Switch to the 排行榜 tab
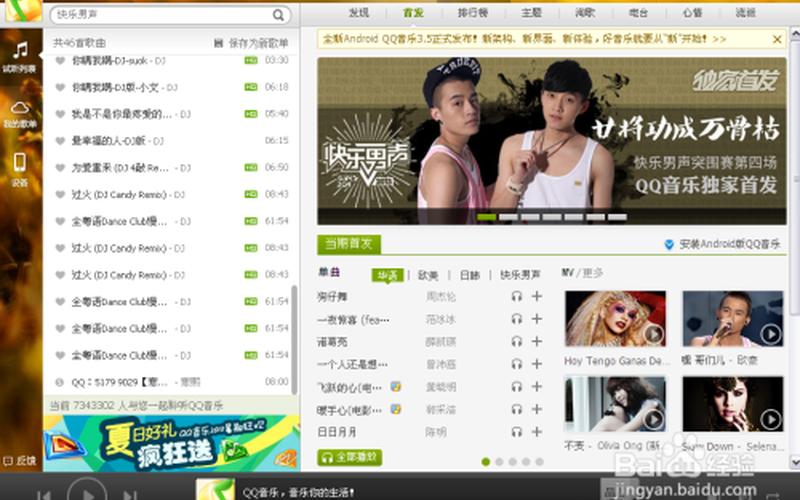The height and width of the screenshot is (500, 800). [x=473, y=13]
